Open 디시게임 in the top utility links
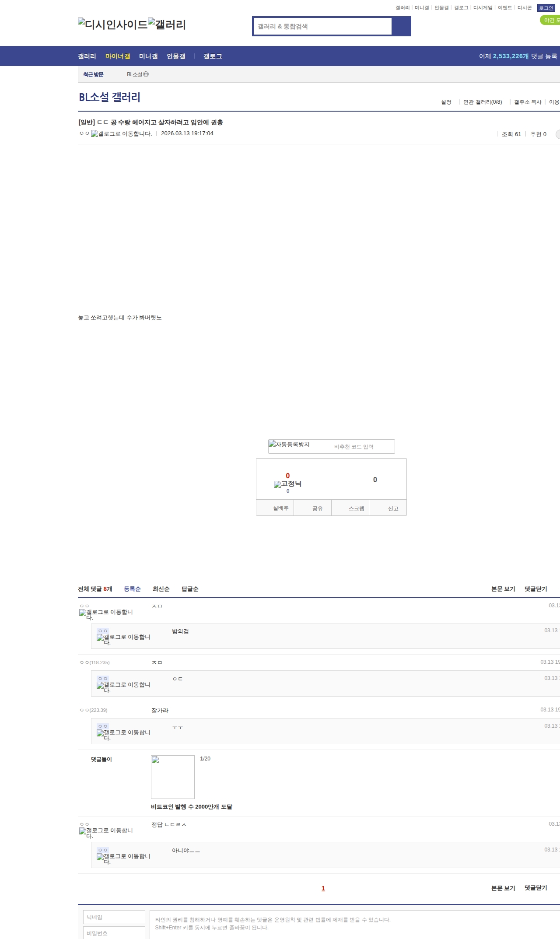 click(x=483, y=8)
